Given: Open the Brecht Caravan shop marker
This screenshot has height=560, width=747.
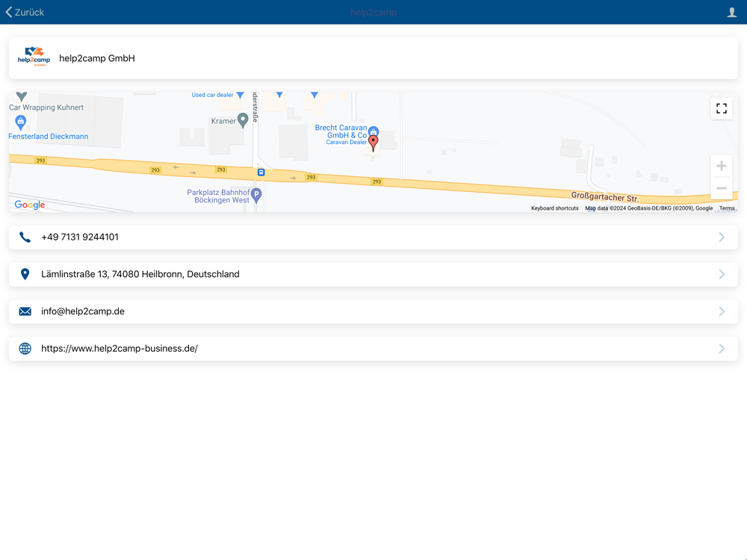Looking at the screenshot, I should [x=373, y=131].
